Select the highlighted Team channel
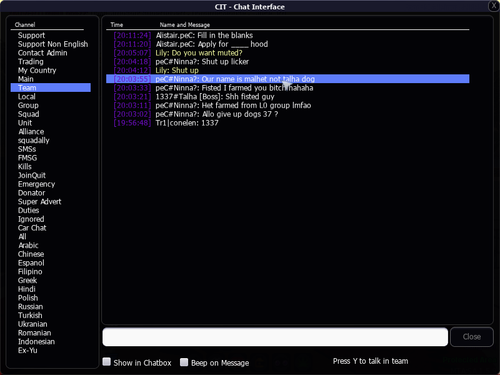Viewport: 500px width, 375px height. tap(51, 88)
